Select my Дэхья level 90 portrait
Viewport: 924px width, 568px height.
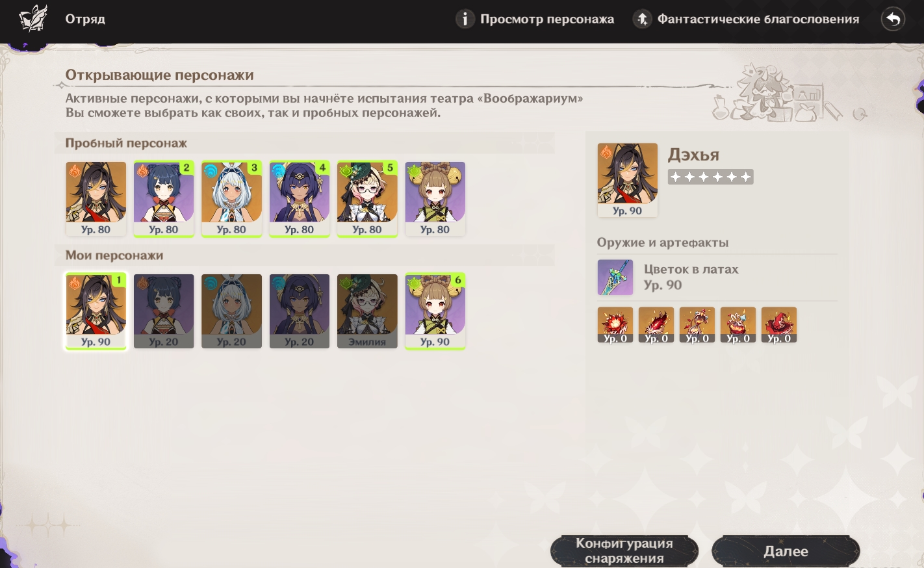pyautogui.click(x=96, y=311)
